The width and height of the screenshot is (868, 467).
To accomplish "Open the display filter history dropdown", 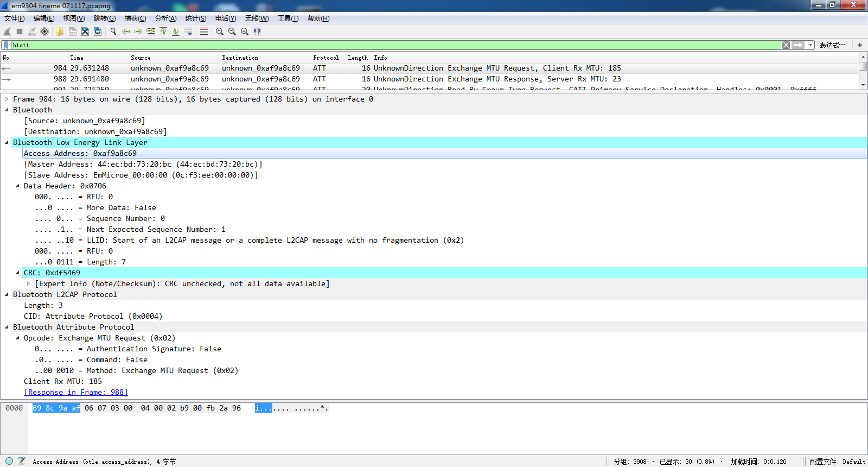I will point(810,45).
